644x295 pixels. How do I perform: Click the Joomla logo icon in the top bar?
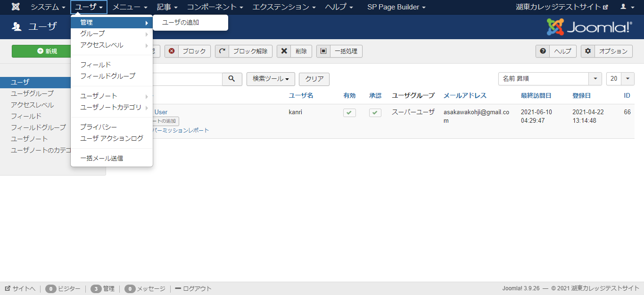point(16,7)
